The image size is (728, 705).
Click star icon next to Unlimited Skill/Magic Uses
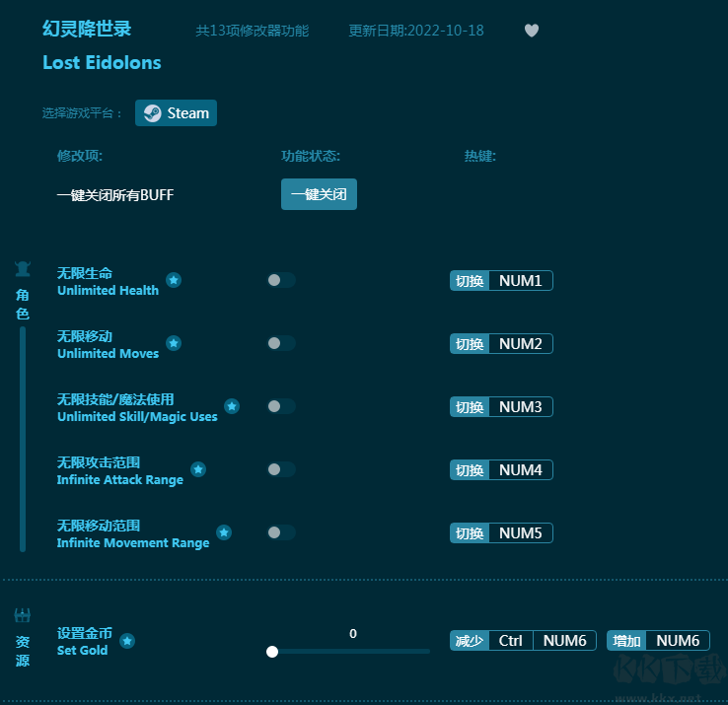(232, 406)
